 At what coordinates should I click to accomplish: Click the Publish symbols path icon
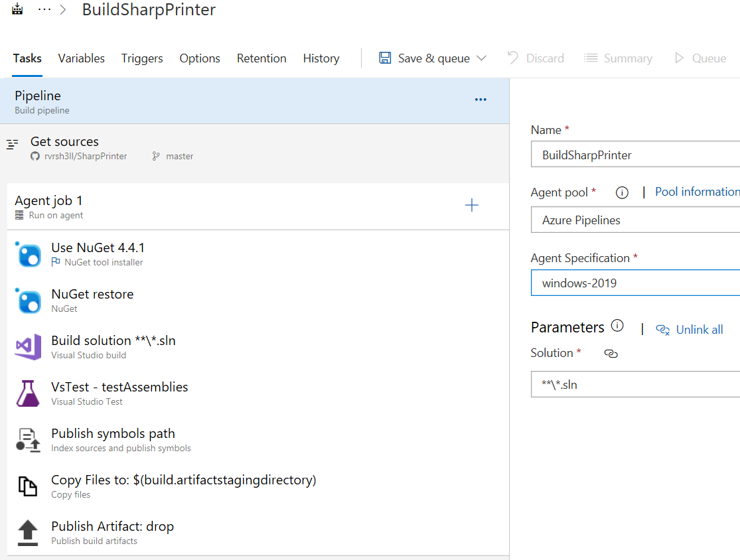[x=29, y=440]
